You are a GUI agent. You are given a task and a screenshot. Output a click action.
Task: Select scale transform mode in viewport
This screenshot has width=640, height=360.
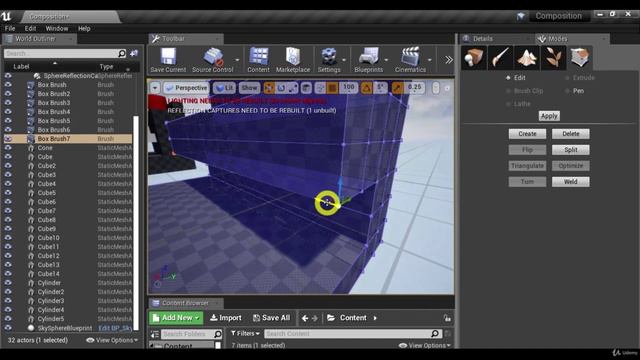tap(293, 88)
